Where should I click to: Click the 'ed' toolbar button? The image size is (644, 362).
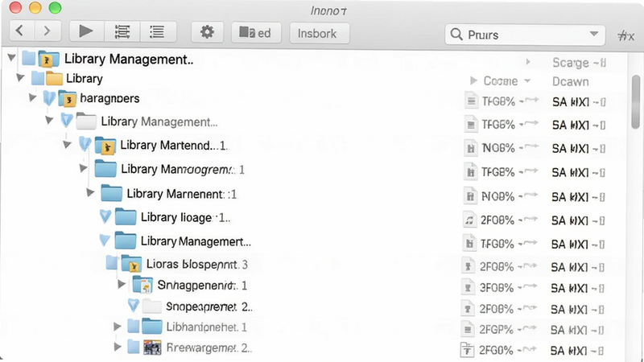tap(256, 32)
